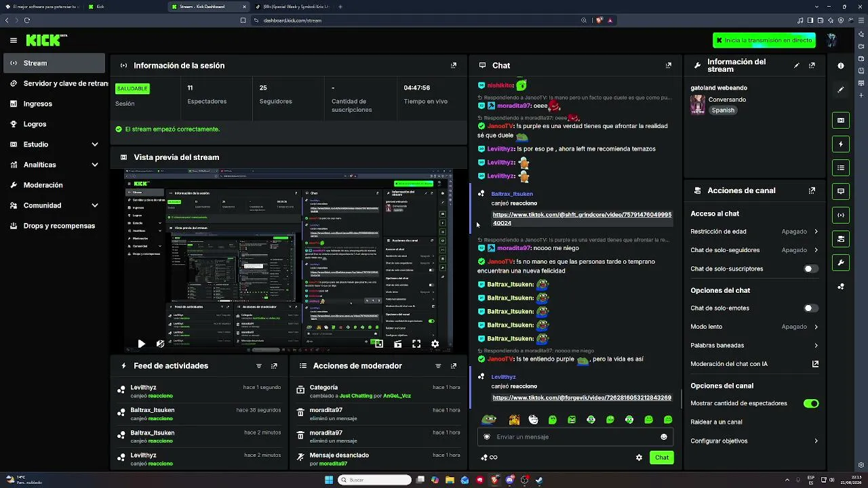Disable Mostrar cantidad de espectadores switch
Screen dimensions: 868x488
pyautogui.click(x=811, y=403)
